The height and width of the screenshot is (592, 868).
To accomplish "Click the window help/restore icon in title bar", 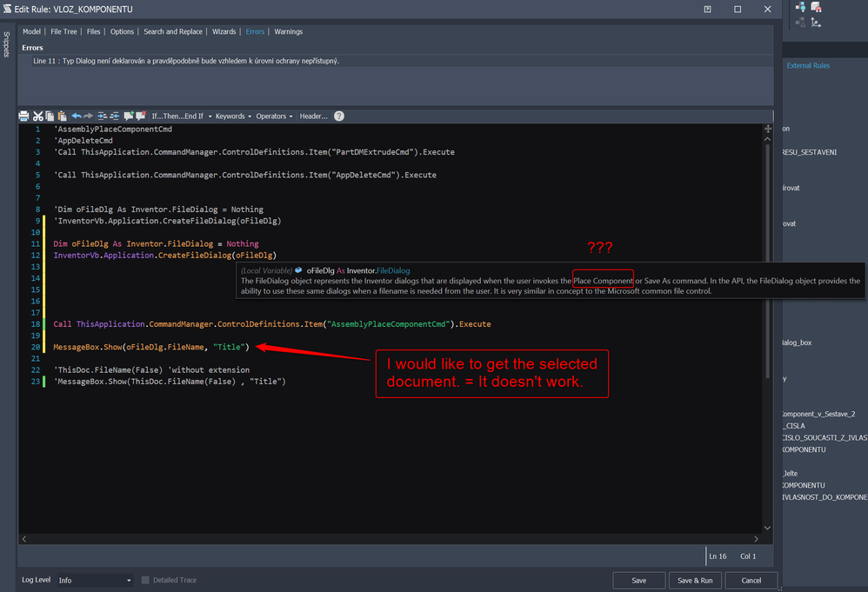I will [707, 10].
